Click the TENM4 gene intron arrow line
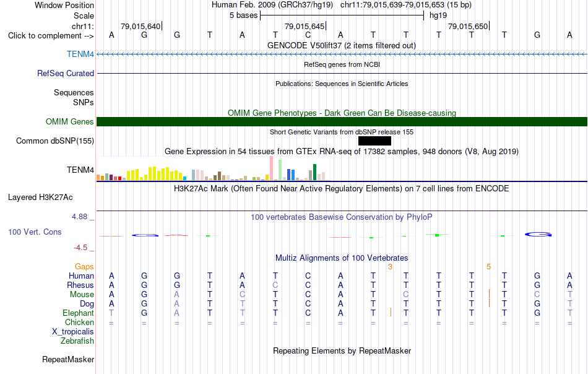 pyautogui.click(x=342, y=54)
